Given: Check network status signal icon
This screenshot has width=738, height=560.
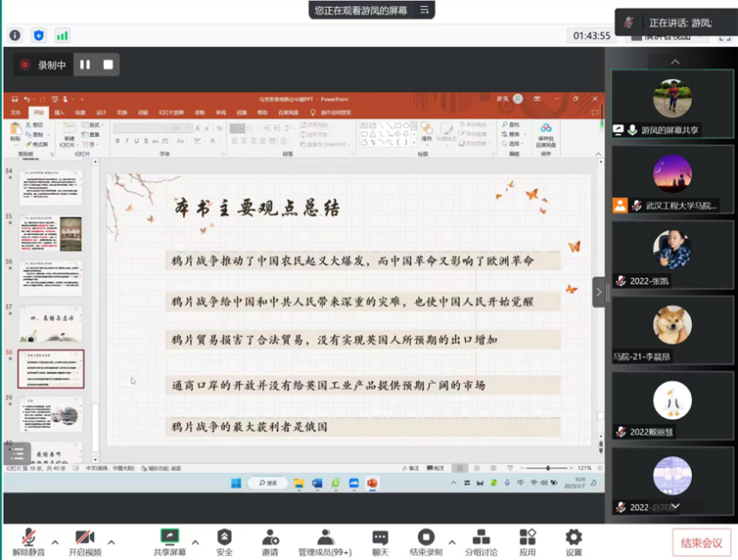Looking at the screenshot, I should tap(62, 36).
